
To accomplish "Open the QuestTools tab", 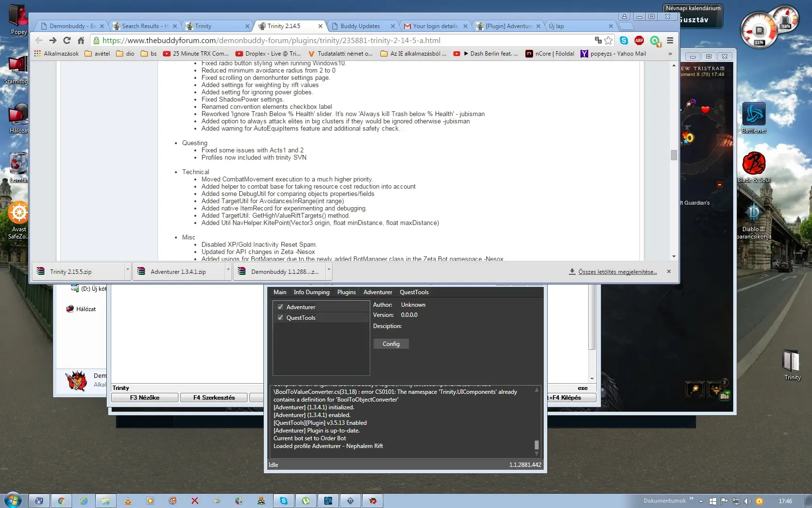I will click(x=414, y=292).
